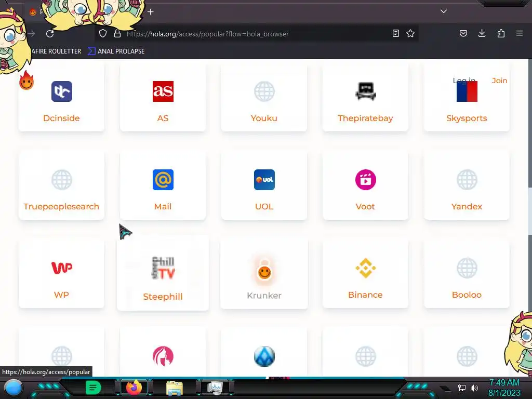Viewport: 532px width, 399px height.
Task: Click the Krunker label text
Action: coord(264,296)
